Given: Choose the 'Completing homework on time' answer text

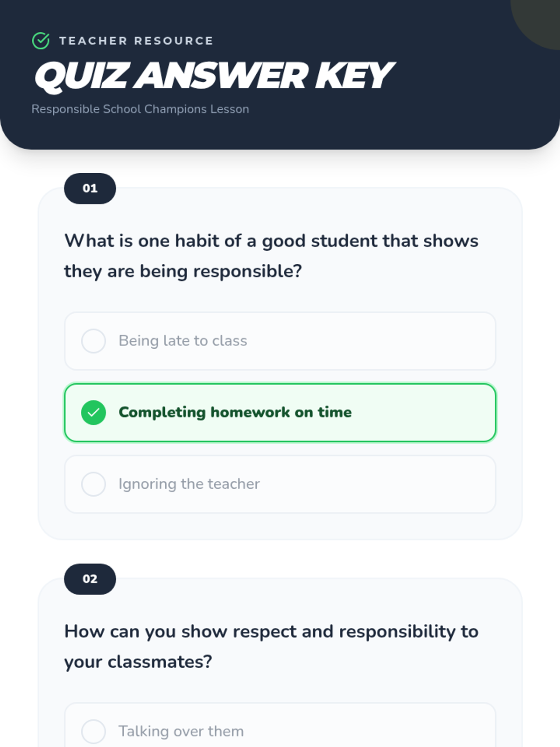Looking at the screenshot, I should (x=235, y=412).
